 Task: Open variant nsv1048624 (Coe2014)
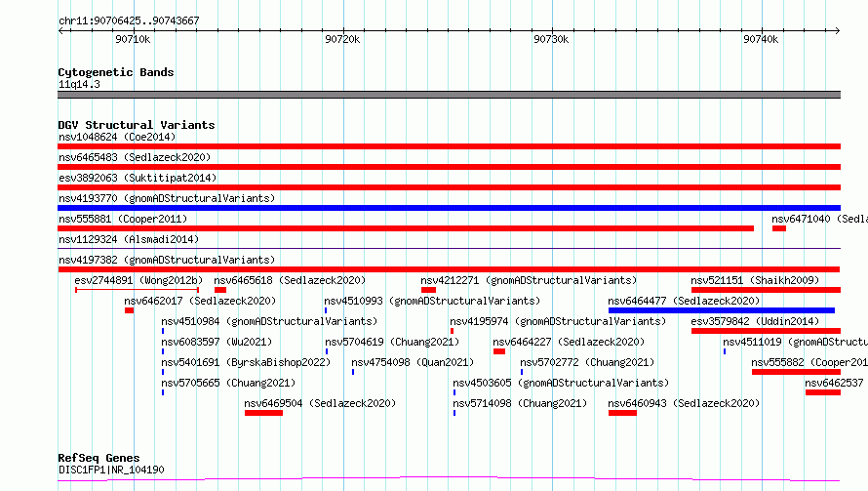click(117, 137)
